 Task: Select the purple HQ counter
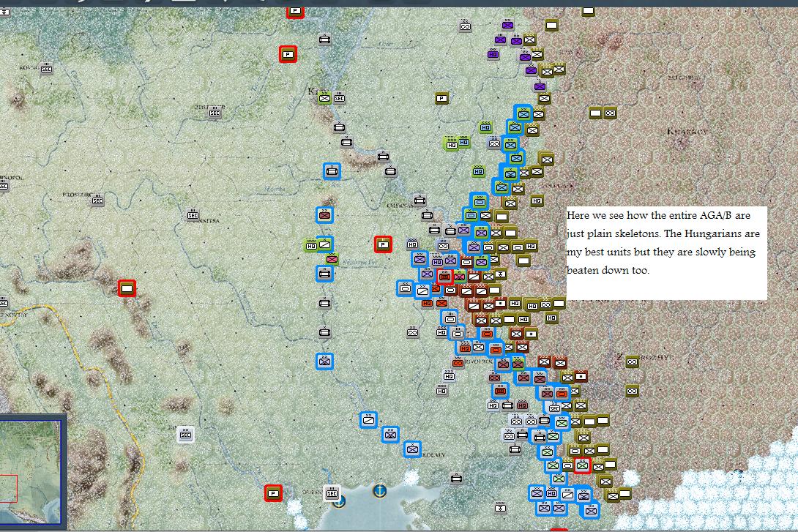pyautogui.click(x=493, y=54)
